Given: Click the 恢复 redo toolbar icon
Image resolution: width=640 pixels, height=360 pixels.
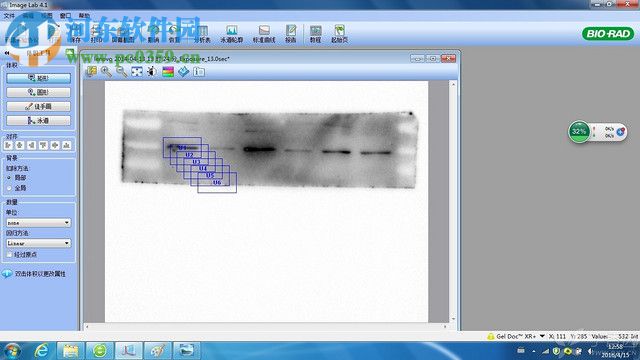Looking at the screenshot, I should click(x=174, y=34).
